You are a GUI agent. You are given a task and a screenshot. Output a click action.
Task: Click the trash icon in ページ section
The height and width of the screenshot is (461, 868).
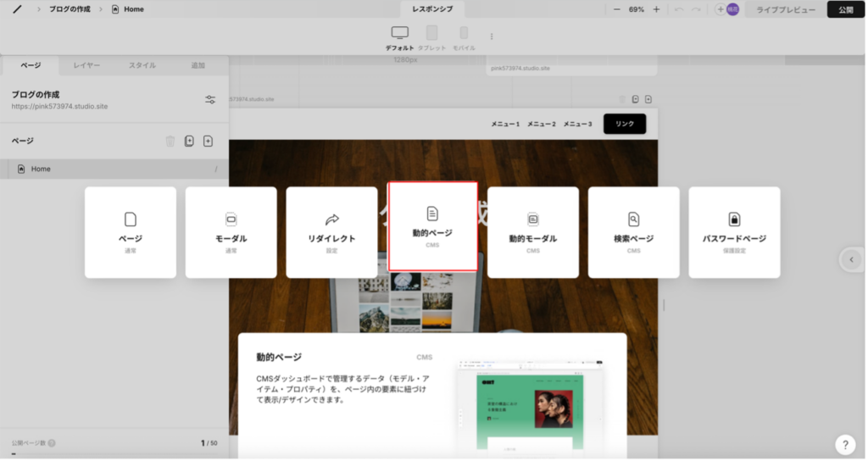click(x=170, y=142)
